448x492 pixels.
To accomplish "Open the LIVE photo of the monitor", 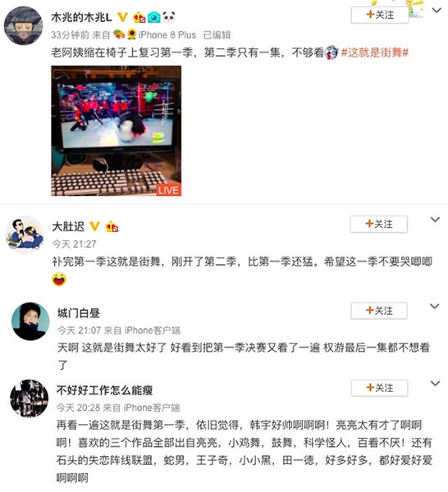I will tap(117, 130).
